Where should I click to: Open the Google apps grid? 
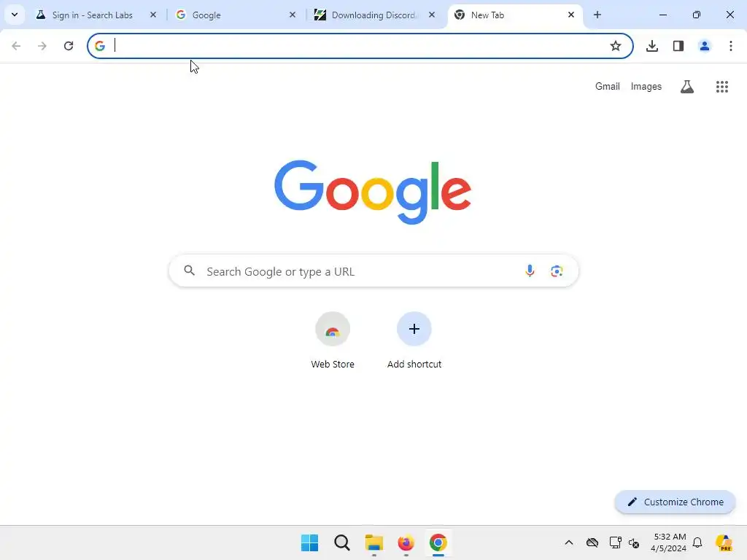[722, 87]
